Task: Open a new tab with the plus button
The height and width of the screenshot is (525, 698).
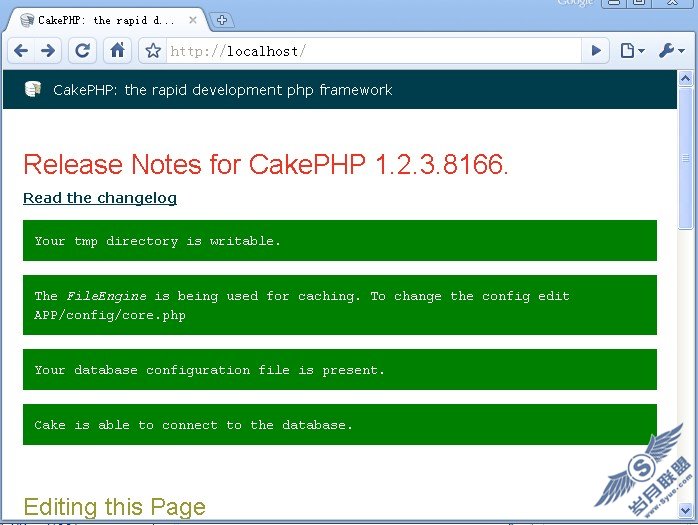Action: (222, 20)
